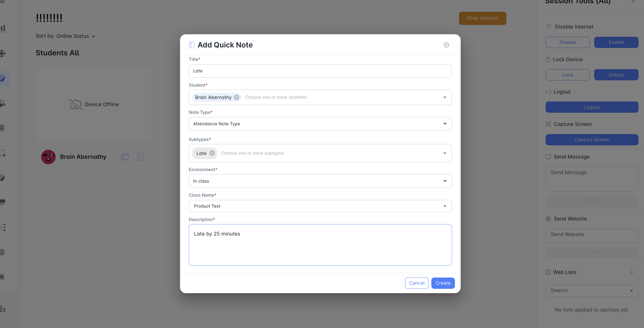Open the Class Name dropdown
Image resolution: width=644 pixels, height=328 pixels.
[320, 206]
